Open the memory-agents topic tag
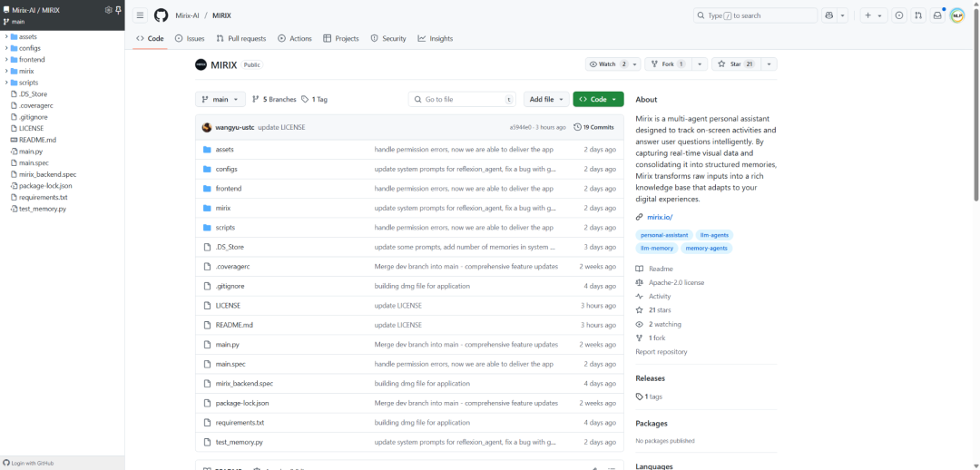Screen dimensions: 980x470 click(x=706, y=248)
